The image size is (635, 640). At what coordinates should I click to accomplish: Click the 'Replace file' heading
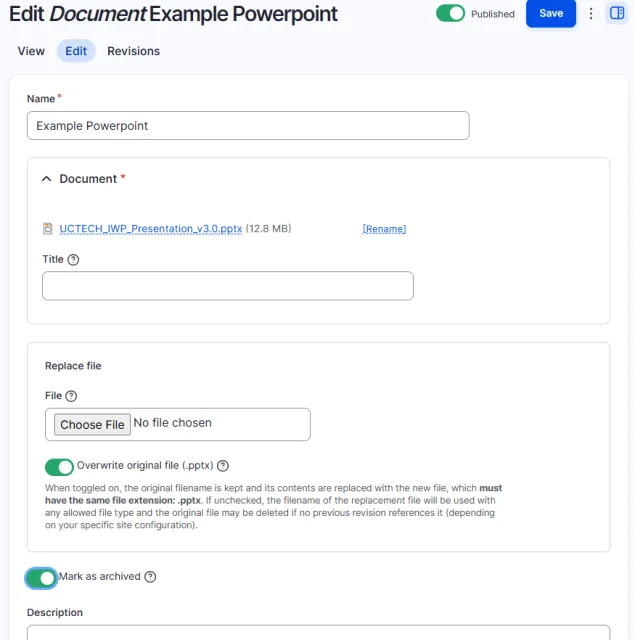click(x=73, y=366)
